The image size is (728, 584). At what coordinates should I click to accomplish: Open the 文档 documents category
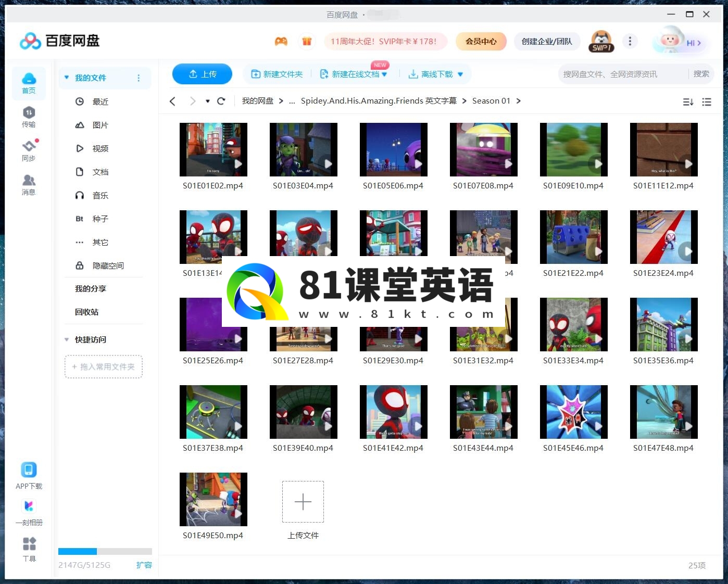(x=101, y=172)
